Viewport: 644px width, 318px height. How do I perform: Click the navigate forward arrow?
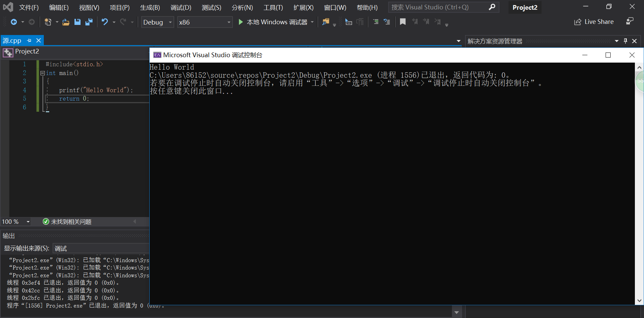click(31, 22)
